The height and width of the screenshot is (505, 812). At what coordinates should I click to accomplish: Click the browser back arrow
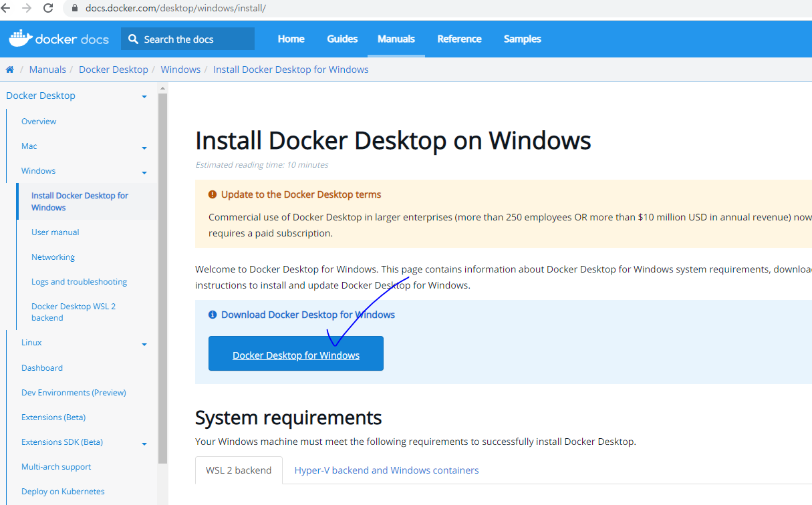5,8
